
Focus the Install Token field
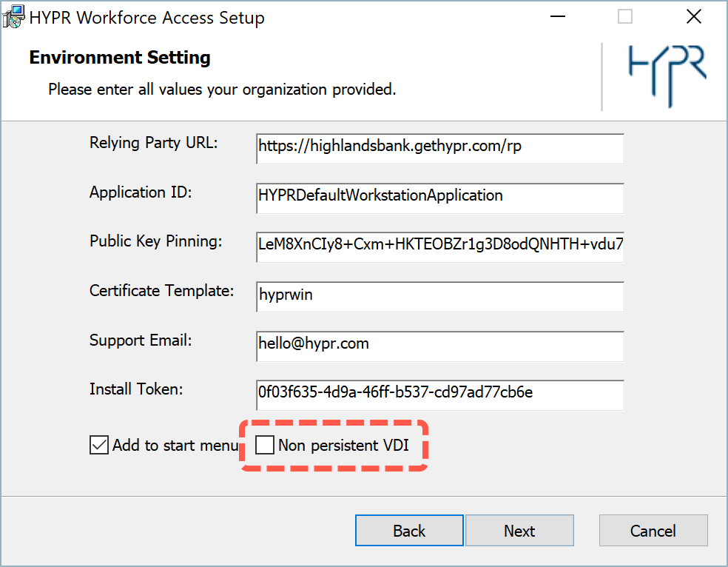pyautogui.click(x=439, y=395)
